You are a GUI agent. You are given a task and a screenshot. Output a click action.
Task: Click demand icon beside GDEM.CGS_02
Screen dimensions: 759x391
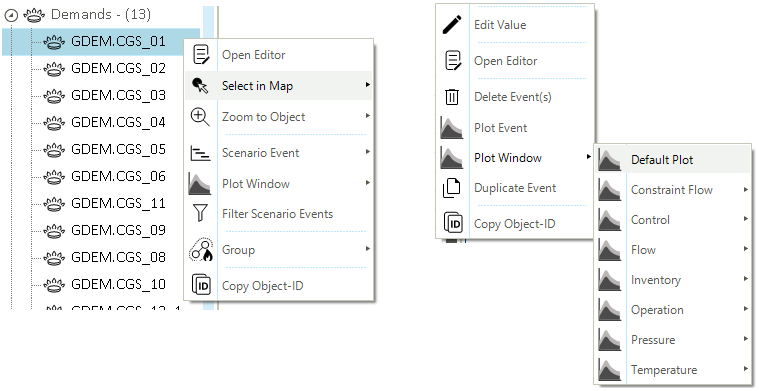point(54,69)
